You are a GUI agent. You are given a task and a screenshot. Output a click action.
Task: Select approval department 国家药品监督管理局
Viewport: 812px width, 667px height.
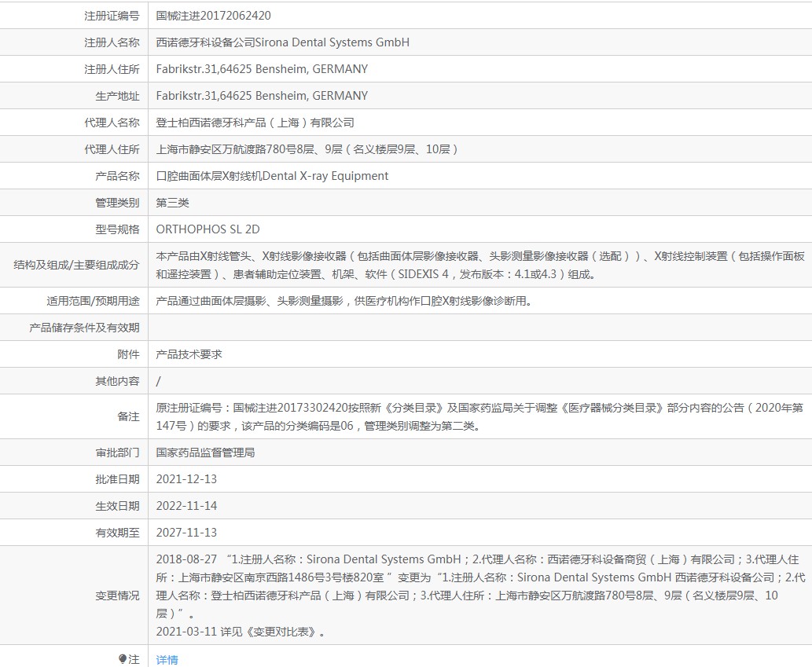[206, 453]
